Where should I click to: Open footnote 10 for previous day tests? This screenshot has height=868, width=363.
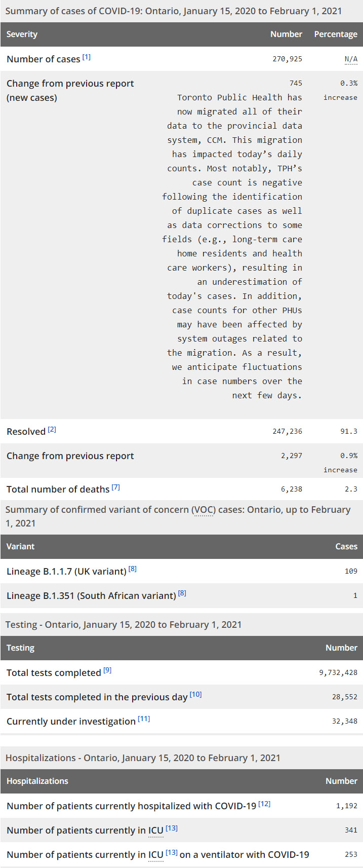click(196, 695)
